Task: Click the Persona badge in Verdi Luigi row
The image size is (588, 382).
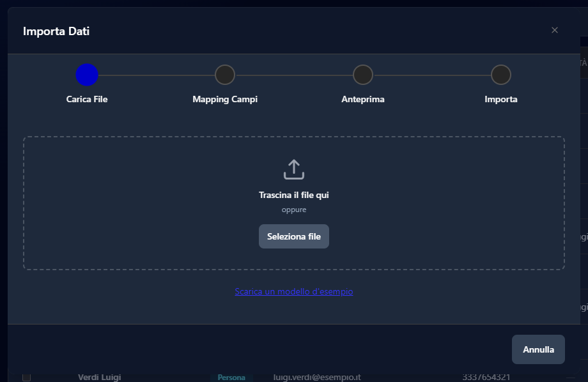Action: click(231, 377)
